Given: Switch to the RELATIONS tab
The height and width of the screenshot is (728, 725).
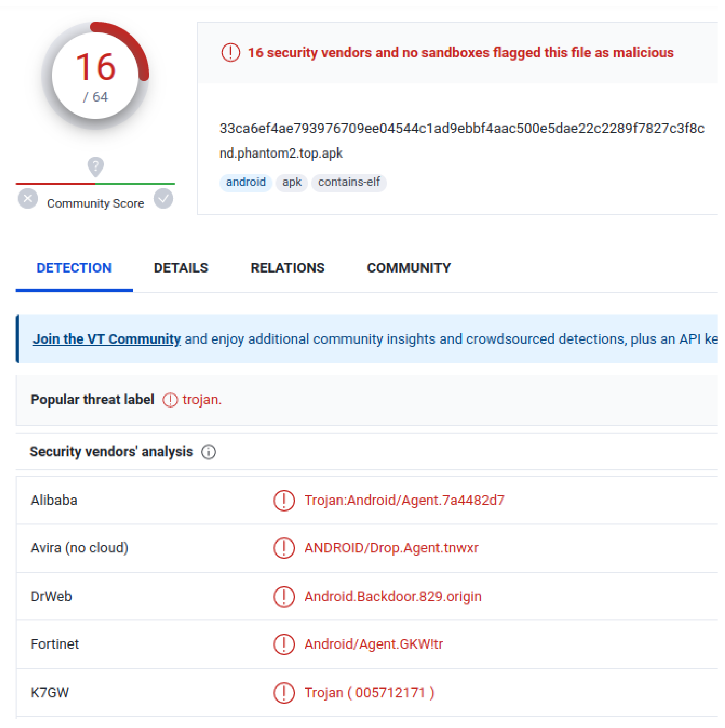Looking at the screenshot, I should pyautogui.click(x=288, y=268).
